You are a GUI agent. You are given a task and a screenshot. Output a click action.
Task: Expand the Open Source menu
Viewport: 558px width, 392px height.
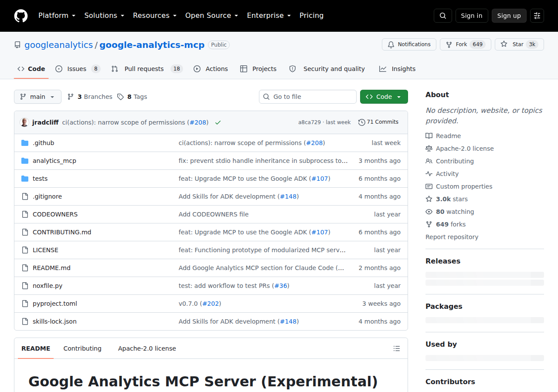coord(212,16)
